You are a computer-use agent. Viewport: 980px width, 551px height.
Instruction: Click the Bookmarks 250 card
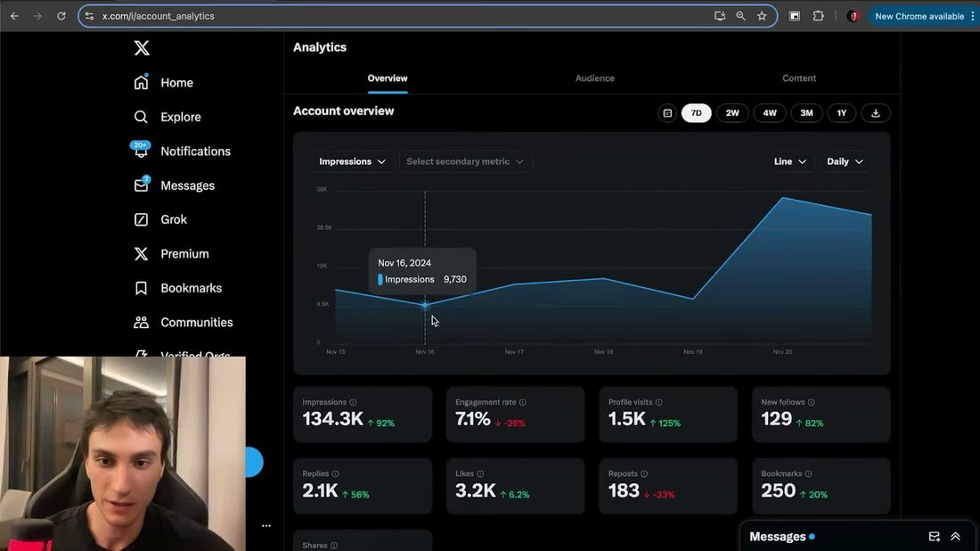pyautogui.click(x=821, y=486)
